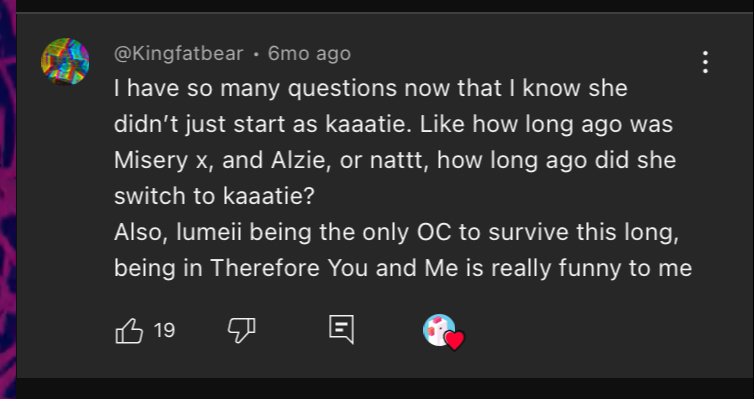Open Kingfatbear's glitchy profile avatar
Image resolution: width=754 pixels, height=399 pixels.
[65, 62]
